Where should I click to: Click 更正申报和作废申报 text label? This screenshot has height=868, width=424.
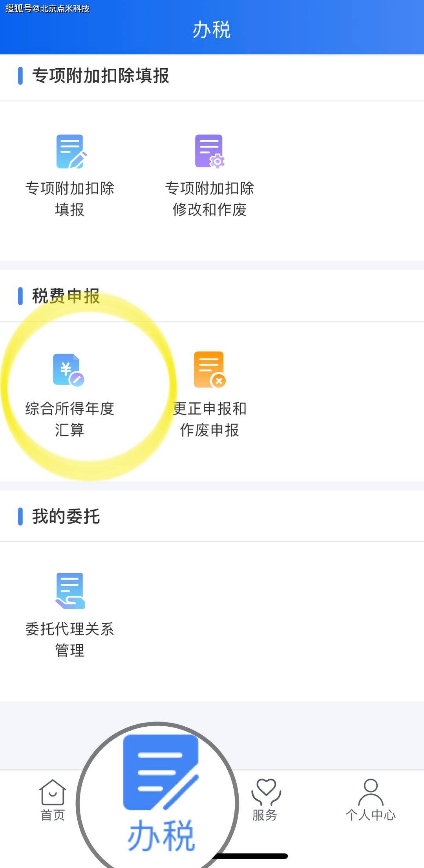click(x=210, y=419)
